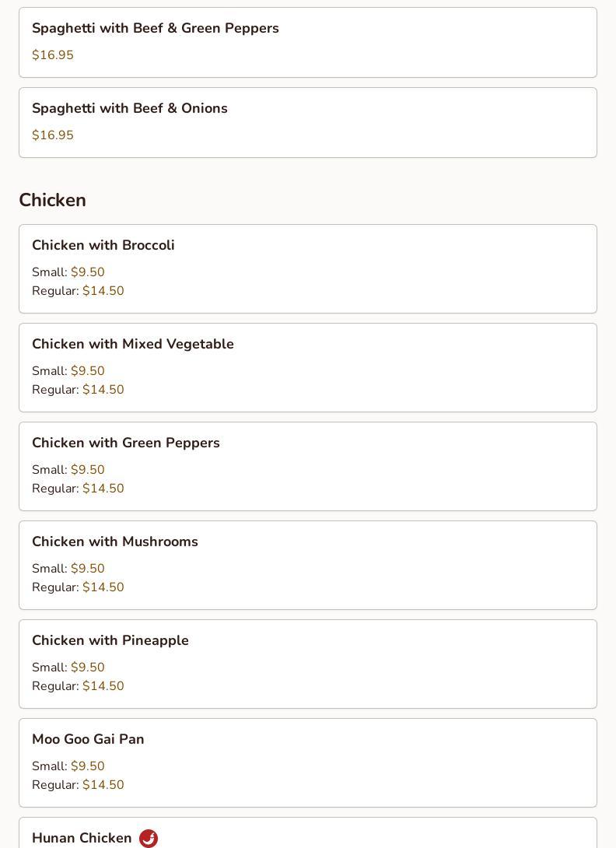Open the Chicken with Green Peppers item
Viewport: 616px width, 848px height.
(x=126, y=443)
